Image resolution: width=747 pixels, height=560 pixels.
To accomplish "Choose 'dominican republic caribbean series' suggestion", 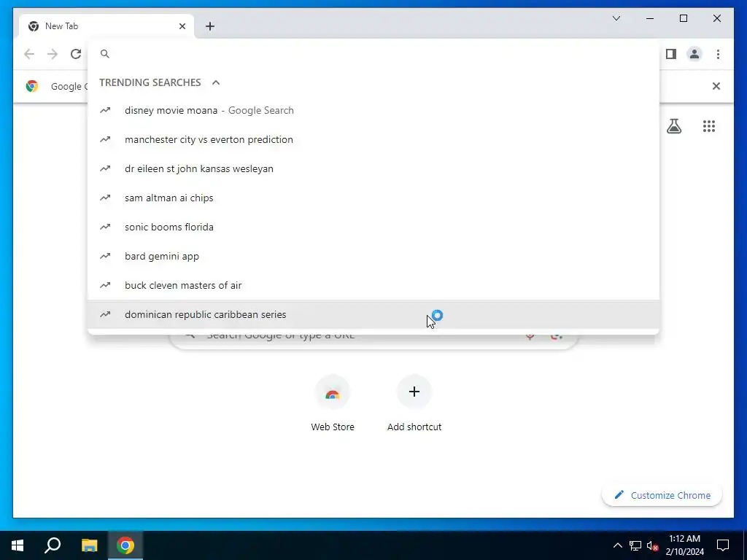I will click(x=373, y=314).
